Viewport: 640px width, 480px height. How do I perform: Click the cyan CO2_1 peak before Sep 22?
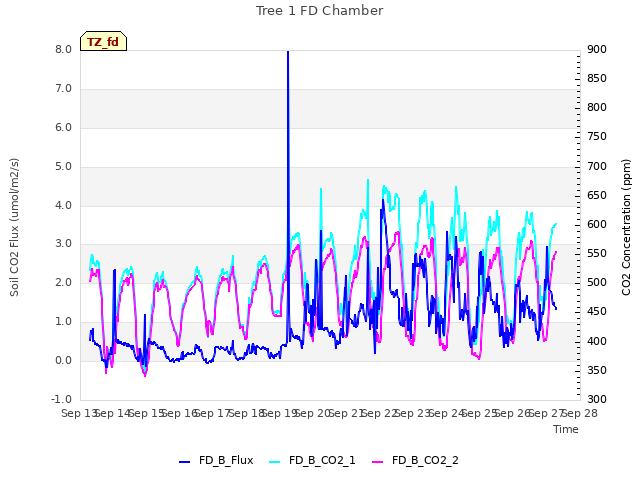tap(368, 180)
